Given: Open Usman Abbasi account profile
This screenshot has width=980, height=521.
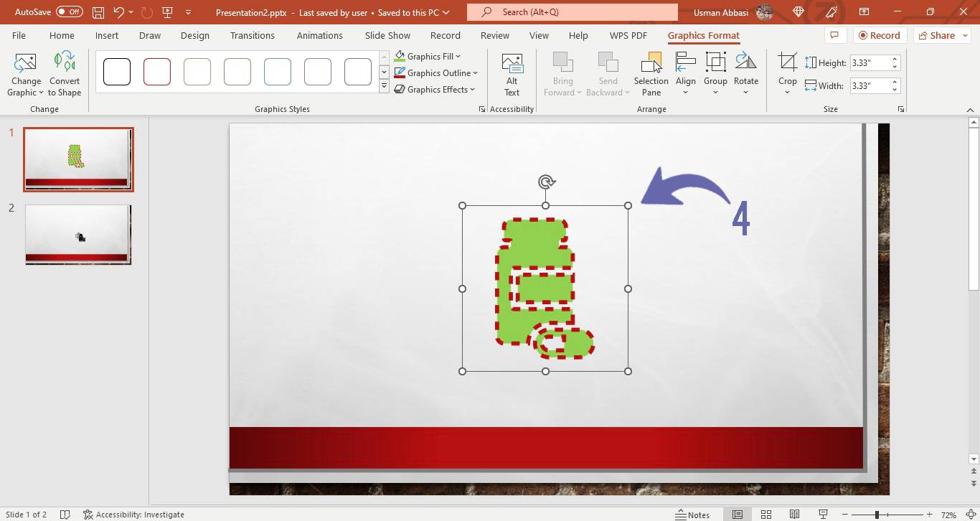Looking at the screenshot, I should click(733, 12).
